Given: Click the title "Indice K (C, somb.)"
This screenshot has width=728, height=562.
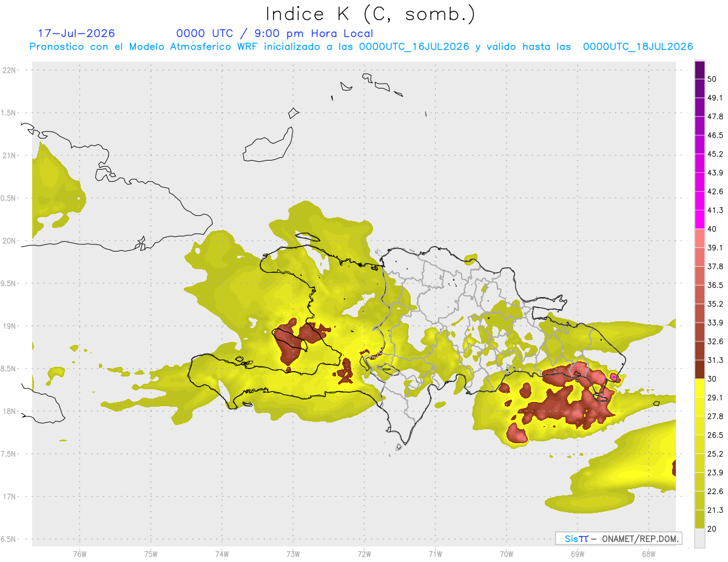Looking at the screenshot, I should (371, 14).
